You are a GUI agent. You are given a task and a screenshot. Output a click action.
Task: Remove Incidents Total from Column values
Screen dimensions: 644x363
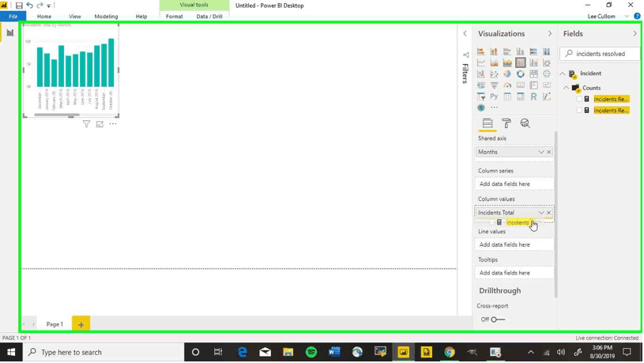(x=548, y=213)
